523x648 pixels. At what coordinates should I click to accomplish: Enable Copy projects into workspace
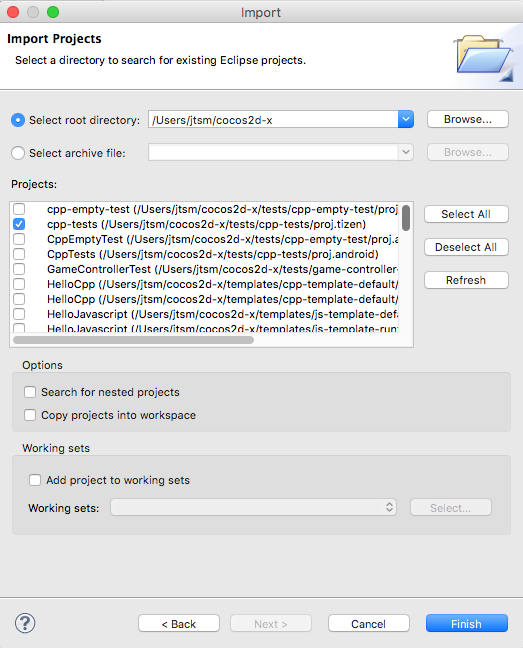click(30, 415)
